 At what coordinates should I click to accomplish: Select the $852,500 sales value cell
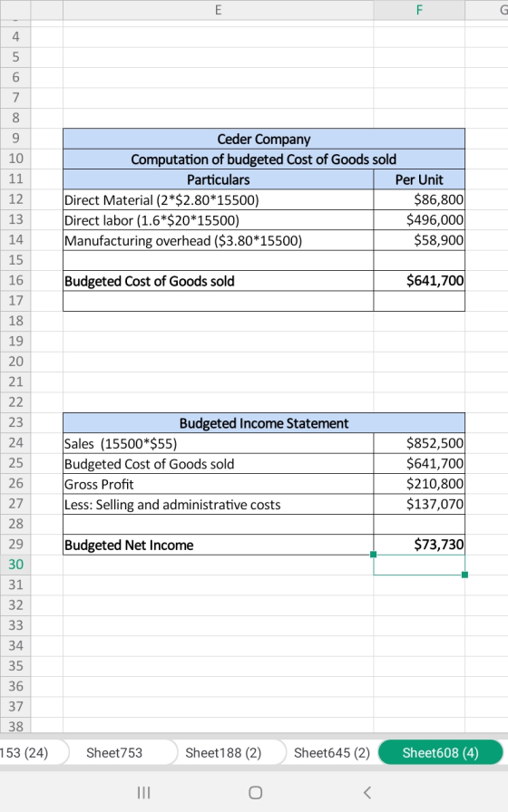pos(419,443)
